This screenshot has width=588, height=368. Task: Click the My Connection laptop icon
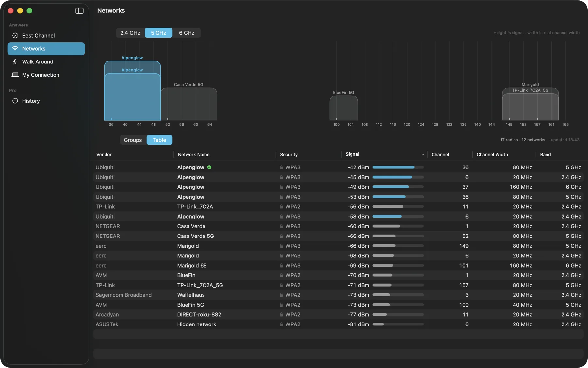point(15,75)
